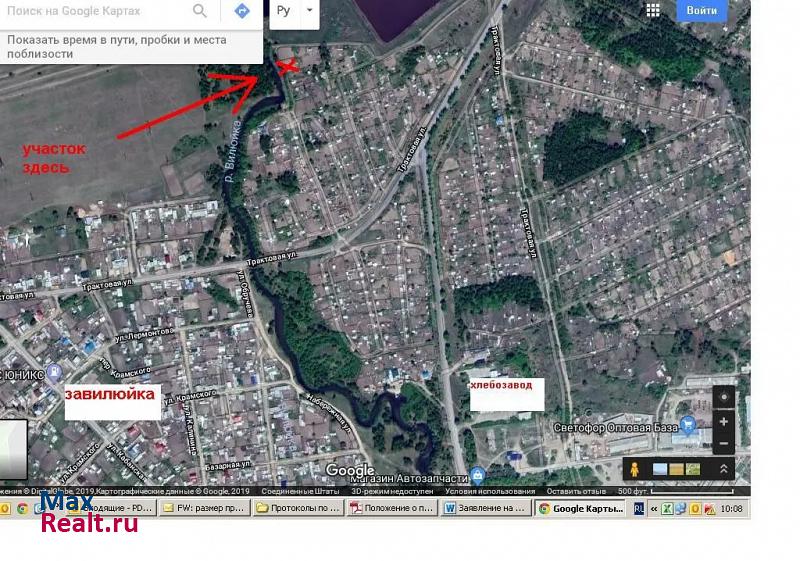Image resolution: width=800 pixels, height=561 pixels.
Task: Click the Оставить отзыв link
Action: (x=574, y=491)
